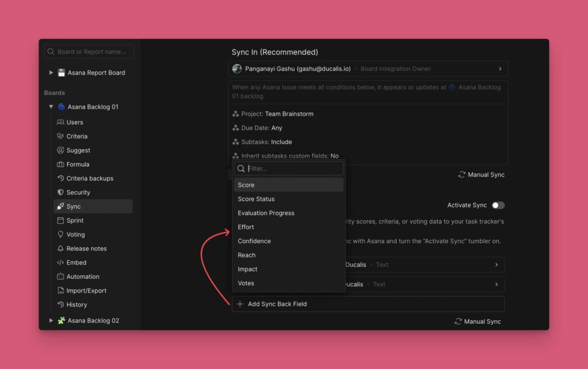Click the History icon in the sidebar
The height and width of the screenshot is (369, 588).
pos(60,305)
